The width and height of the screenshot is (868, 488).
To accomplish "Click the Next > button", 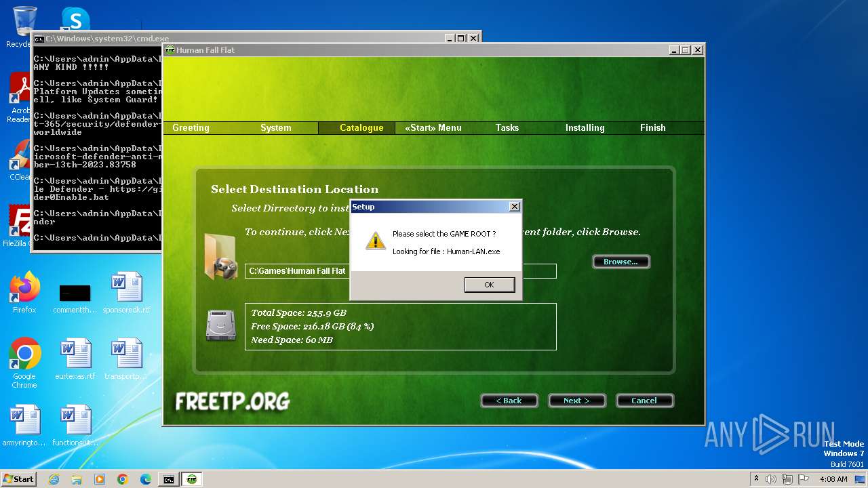I will point(576,401).
